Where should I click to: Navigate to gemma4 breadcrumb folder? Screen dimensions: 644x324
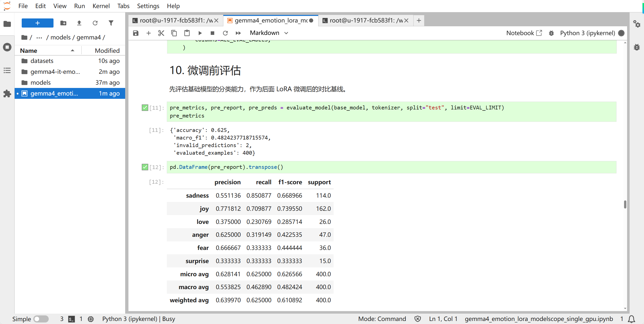(x=89, y=37)
